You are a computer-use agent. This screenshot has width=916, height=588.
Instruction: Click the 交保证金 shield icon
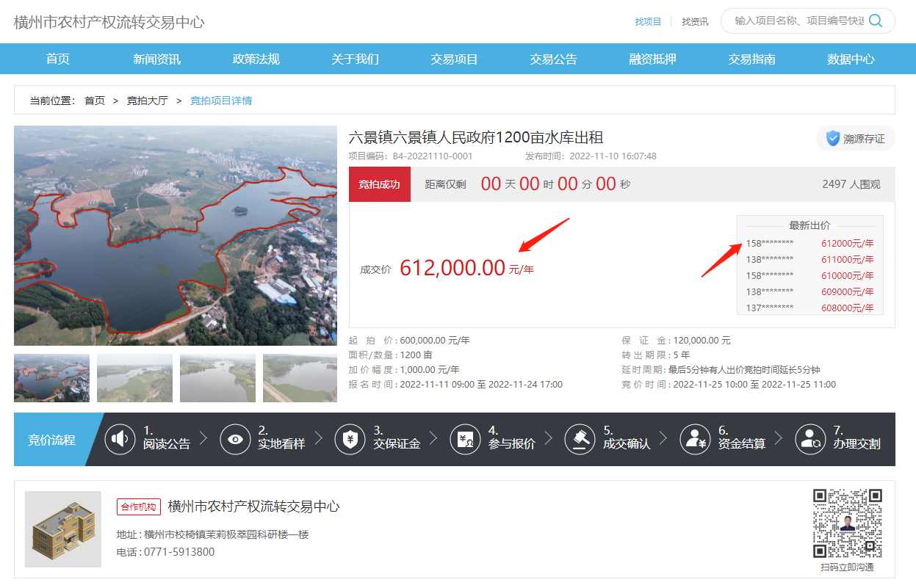point(350,439)
